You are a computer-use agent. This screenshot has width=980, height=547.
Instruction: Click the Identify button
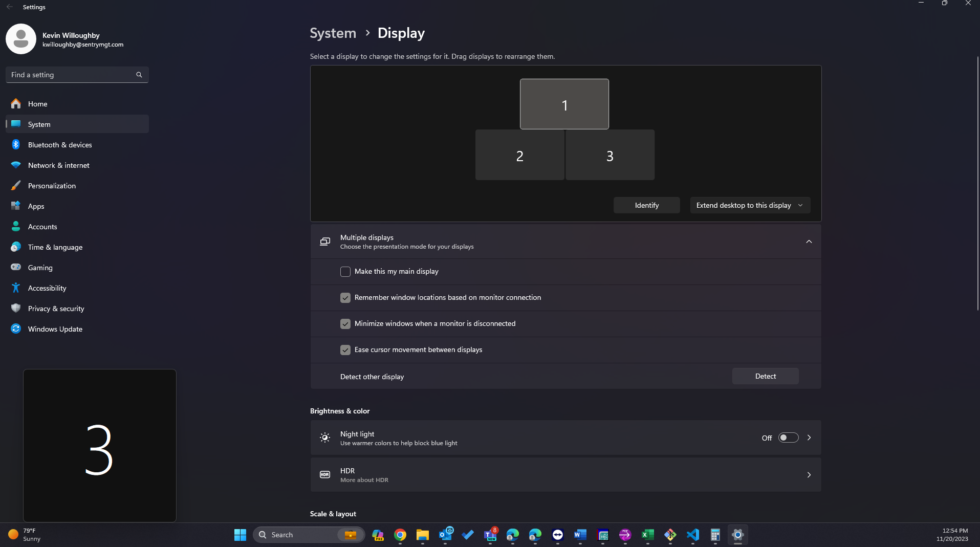[646, 205]
